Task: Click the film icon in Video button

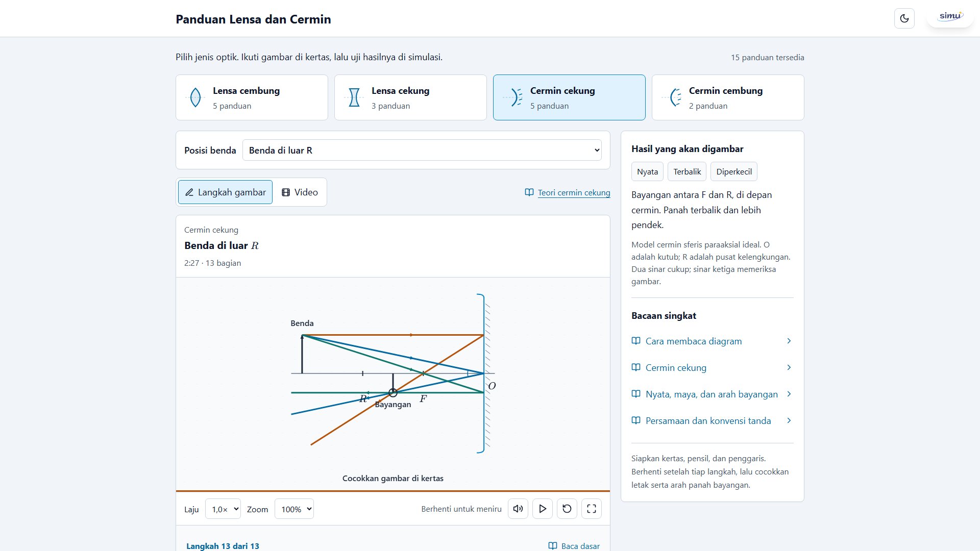Action: pos(286,192)
